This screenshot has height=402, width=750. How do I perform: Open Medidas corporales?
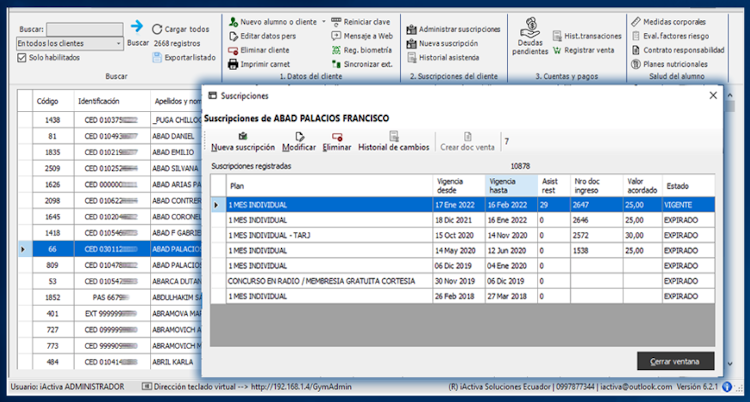coord(668,22)
